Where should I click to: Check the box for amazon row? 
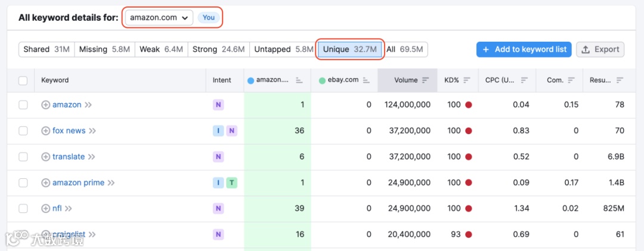(x=23, y=105)
